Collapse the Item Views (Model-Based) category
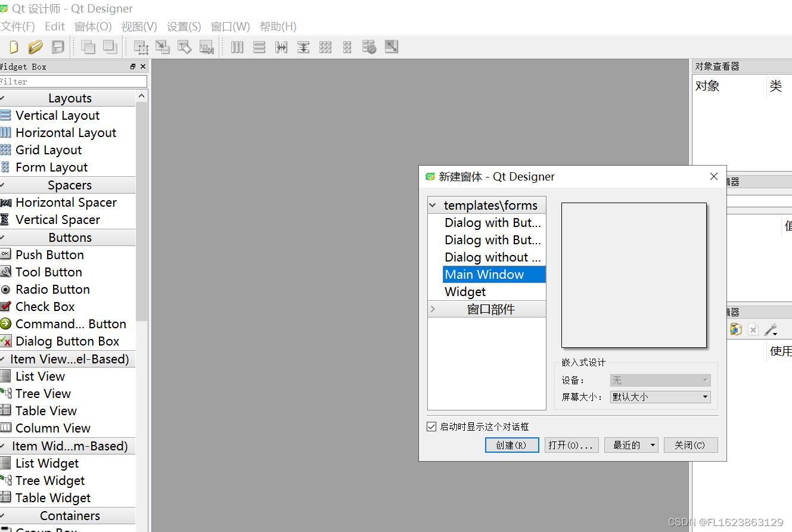Screen dimensions: 792x532 [67, 359]
